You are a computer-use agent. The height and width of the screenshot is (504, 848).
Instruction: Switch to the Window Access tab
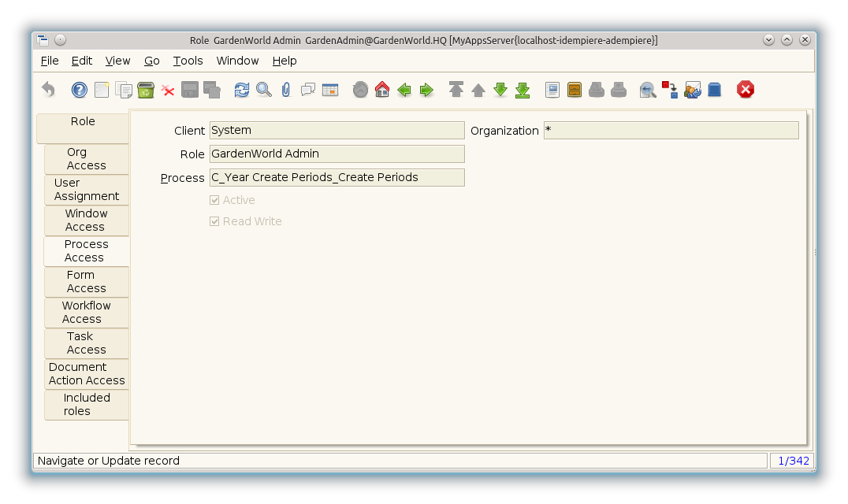tap(86, 220)
